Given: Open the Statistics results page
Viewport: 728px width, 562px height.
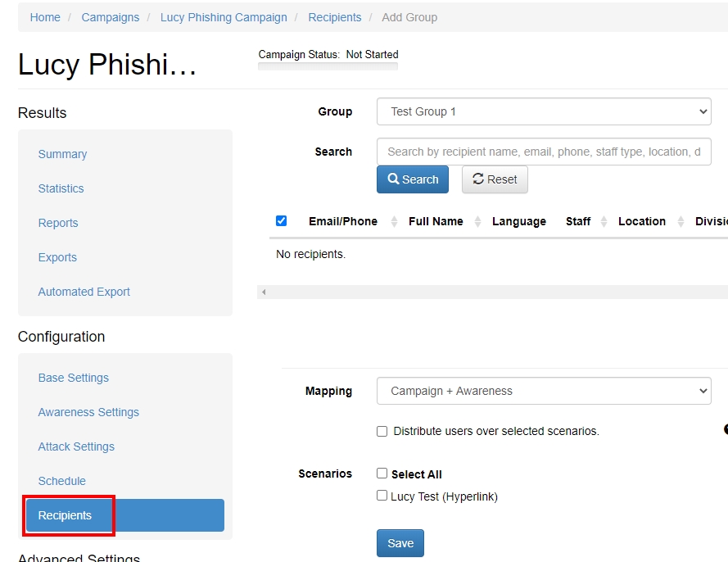Looking at the screenshot, I should [x=61, y=188].
